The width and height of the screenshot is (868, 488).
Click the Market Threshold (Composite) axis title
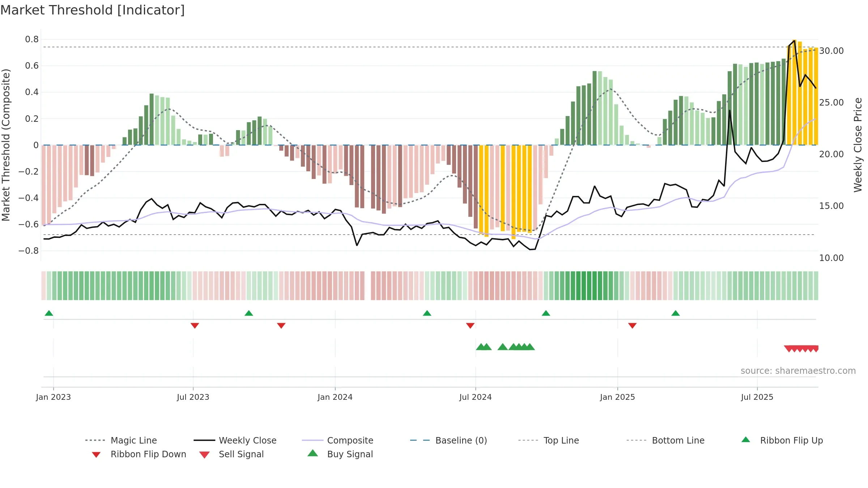(x=6, y=145)
